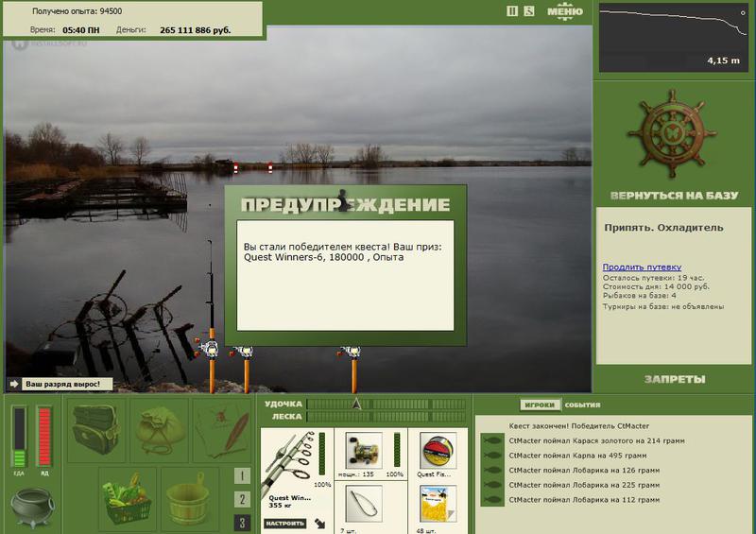The image size is (756, 534).
Task: Open the МЕНЮ gear menu
Action: 565,11
